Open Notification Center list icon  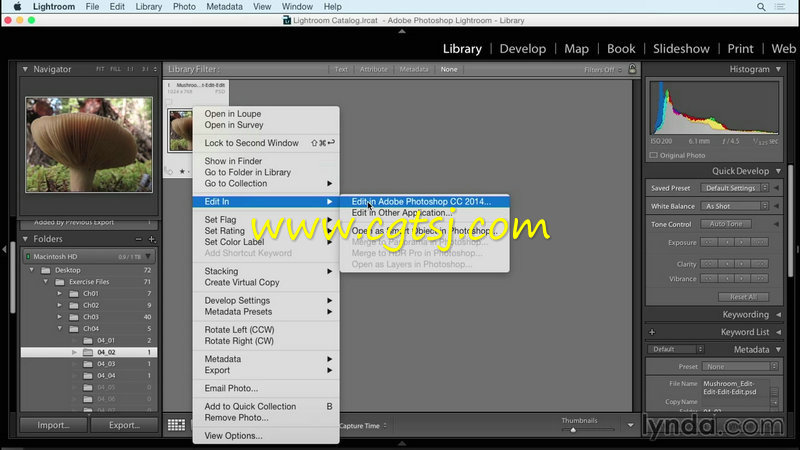(780, 7)
